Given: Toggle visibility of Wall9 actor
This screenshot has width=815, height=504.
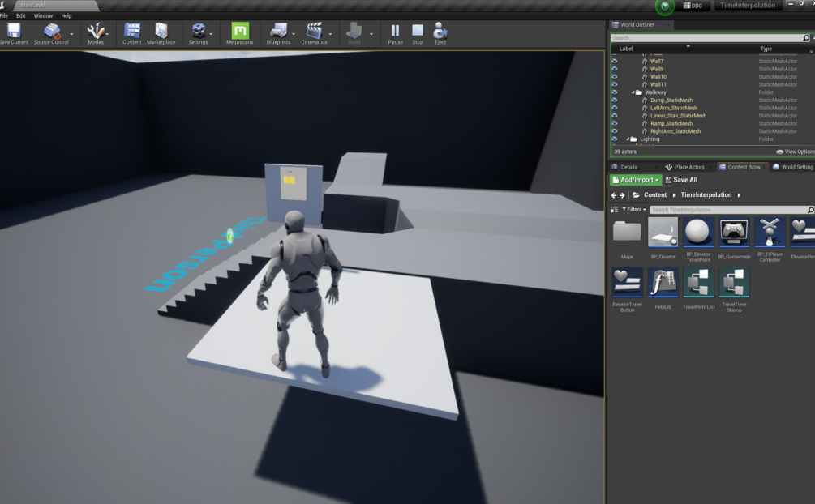Looking at the screenshot, I should 615,69.
